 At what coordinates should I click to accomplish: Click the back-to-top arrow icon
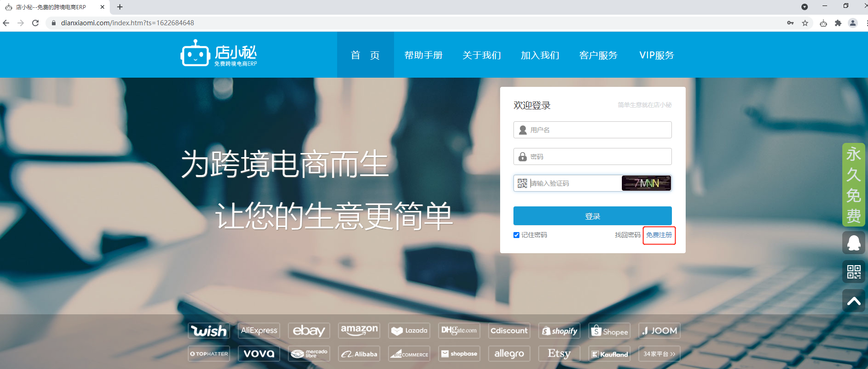pyautogui.click(x=854, y=301)
